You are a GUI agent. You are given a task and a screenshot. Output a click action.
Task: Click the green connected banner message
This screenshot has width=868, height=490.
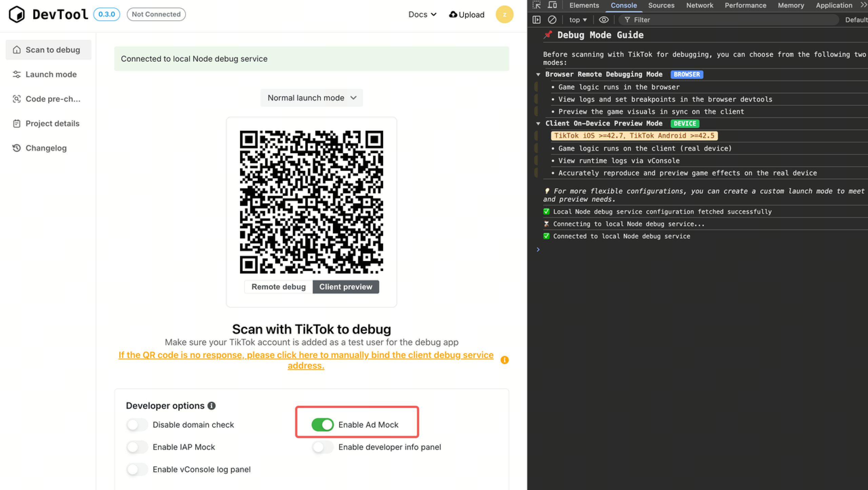312,59
